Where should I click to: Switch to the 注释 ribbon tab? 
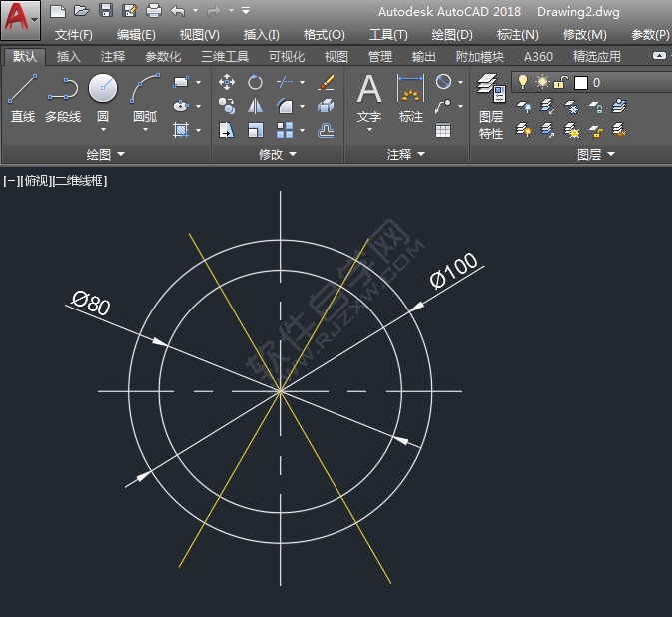[x=113, y=57]
